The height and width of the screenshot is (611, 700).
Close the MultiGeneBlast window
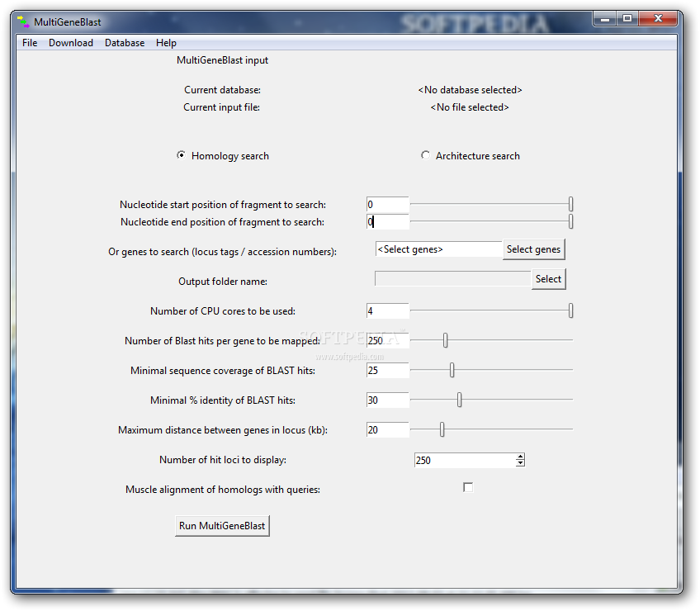tap(658, 19)
